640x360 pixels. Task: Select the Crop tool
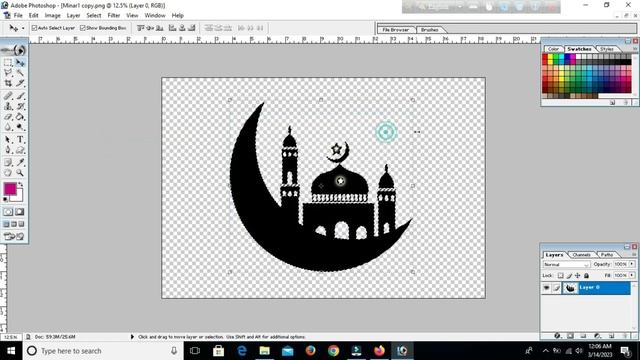[8, 83]
